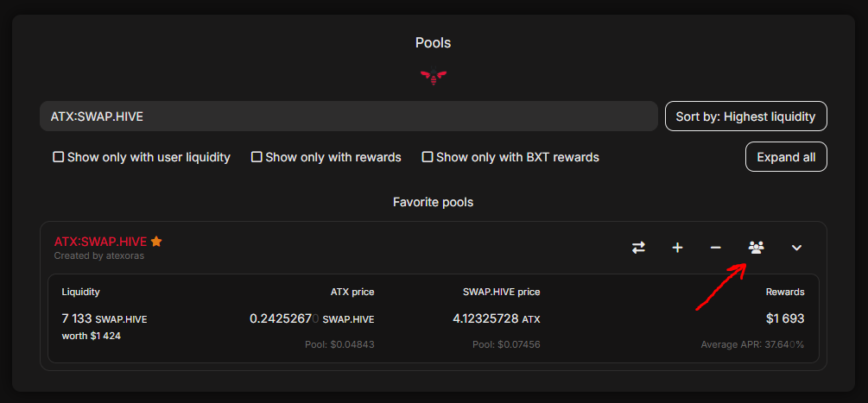Click the red bee logo
868x403 pixels.
434,76
